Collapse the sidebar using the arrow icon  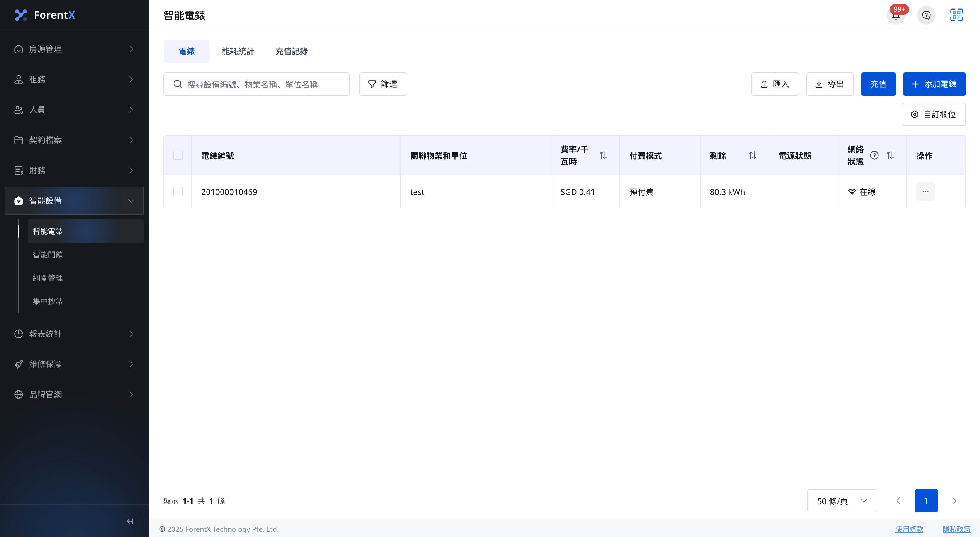(130, 521)
